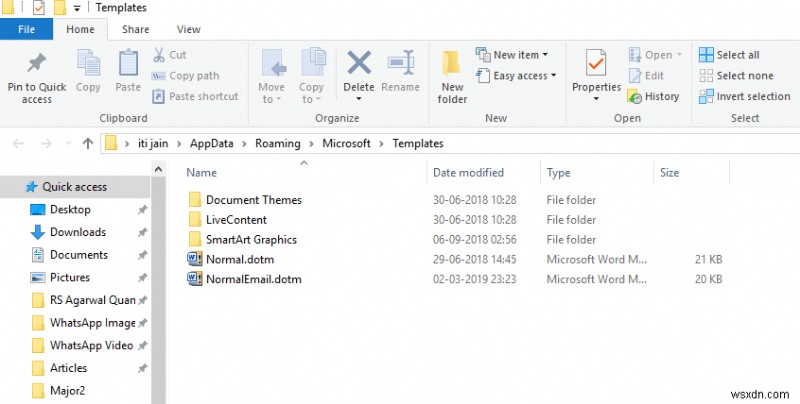Click Roaming in the address bar path
This screenshot has height=404, width=800.
(x=277, y=143)
